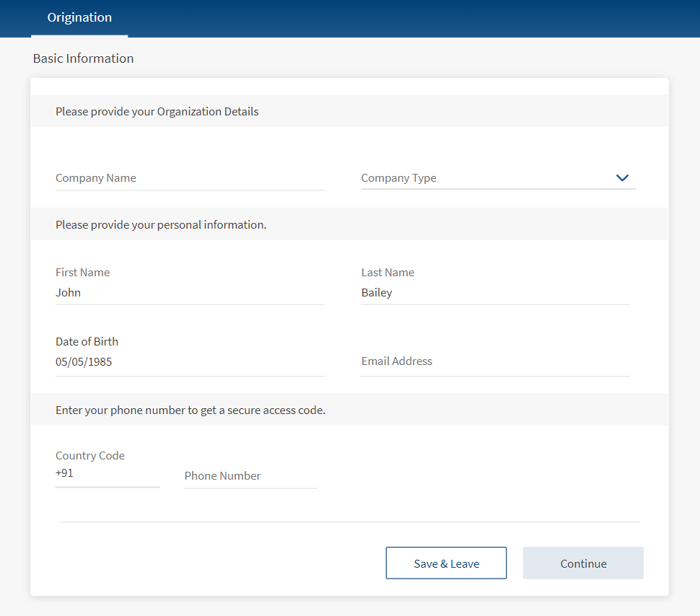700x616 pixels.
Task: Focus the Phone Number field
Action: click(x=251, y=476)
